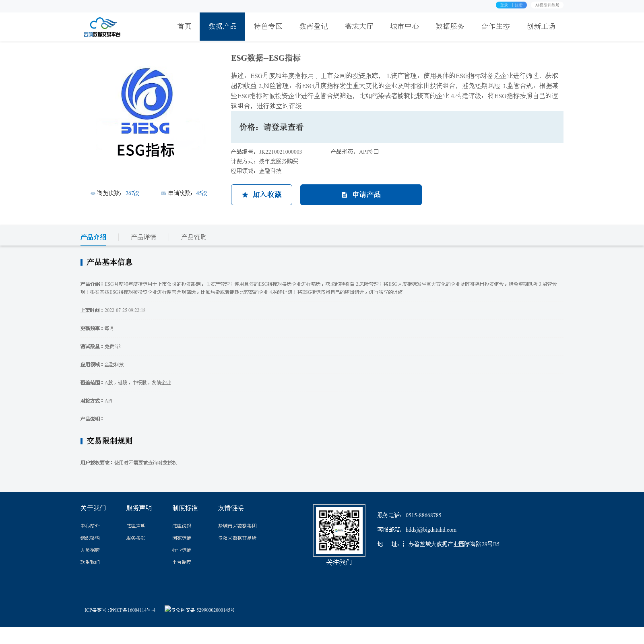Image resolution: width=644 pixels, height=644 pixels.
Task: Click the 52990002000145号 security record link
Action: (215, 610)
